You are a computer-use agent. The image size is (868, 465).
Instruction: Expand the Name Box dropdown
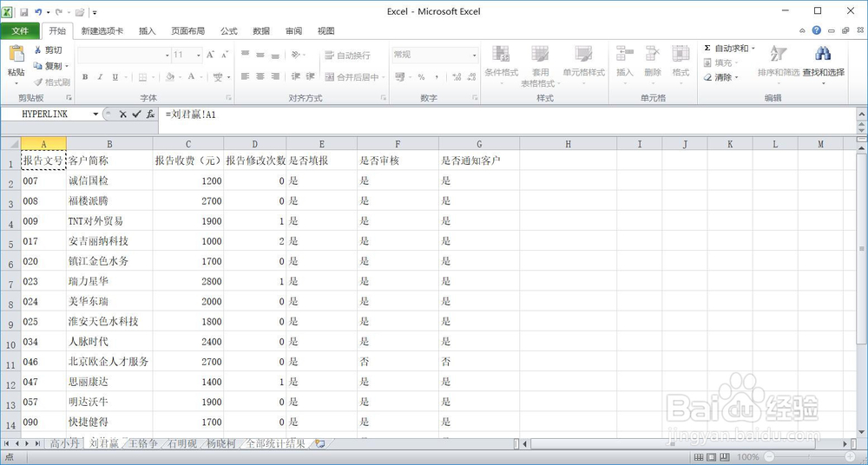tap(95, 114)
